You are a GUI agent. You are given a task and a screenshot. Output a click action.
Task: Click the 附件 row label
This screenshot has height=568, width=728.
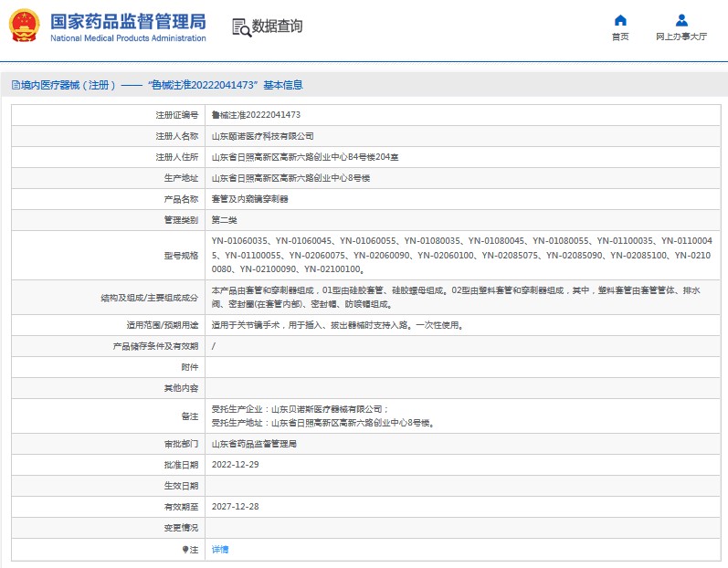click(190, 367)
